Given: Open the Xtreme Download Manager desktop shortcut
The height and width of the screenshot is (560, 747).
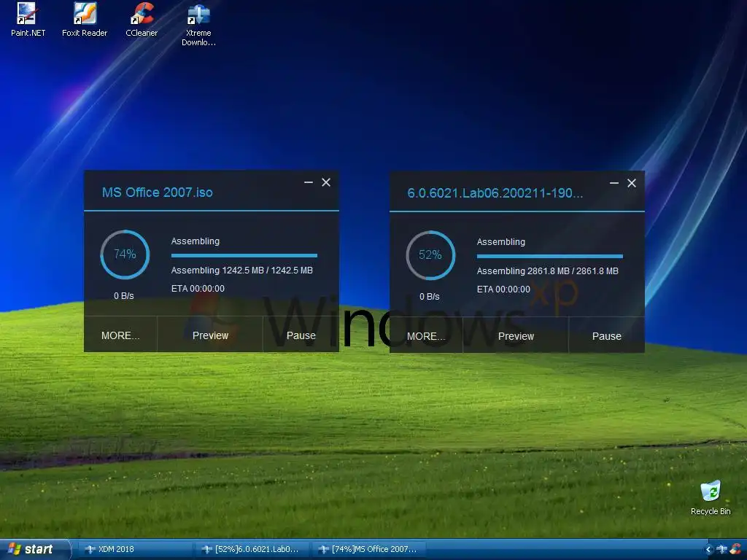Looking at the screenshot, I should tap(198, 25).
